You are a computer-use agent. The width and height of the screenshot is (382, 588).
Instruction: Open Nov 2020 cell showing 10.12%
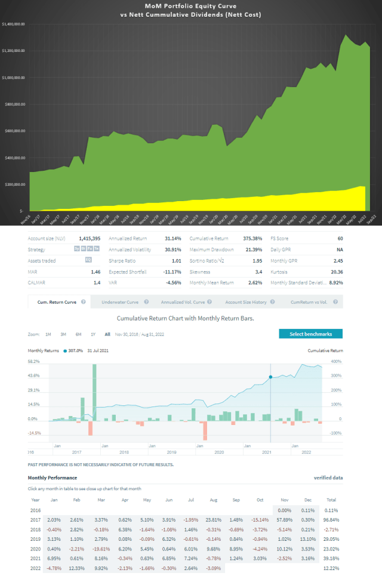(x=285, y=549)
